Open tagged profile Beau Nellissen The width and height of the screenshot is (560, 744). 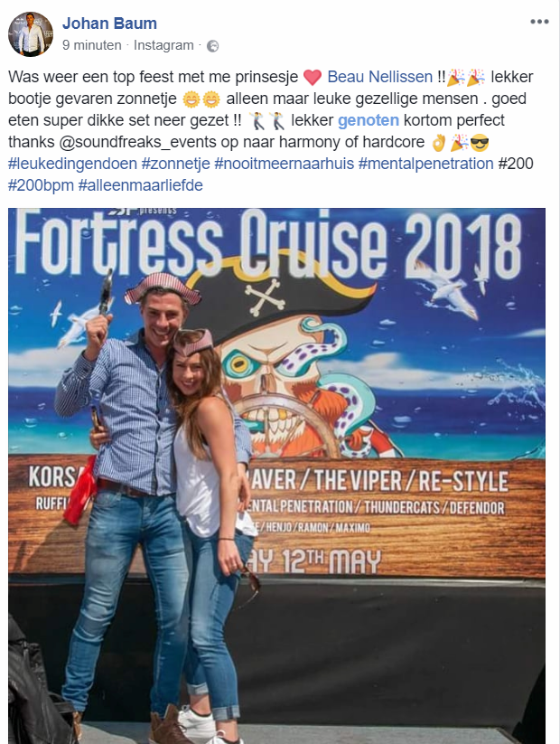[x=380, y=77]
